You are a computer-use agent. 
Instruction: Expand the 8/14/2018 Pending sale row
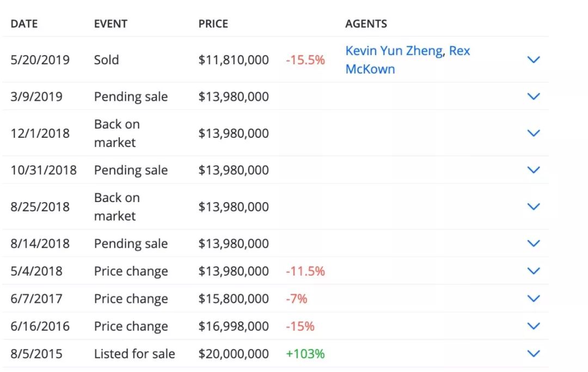tap(534, 243)
